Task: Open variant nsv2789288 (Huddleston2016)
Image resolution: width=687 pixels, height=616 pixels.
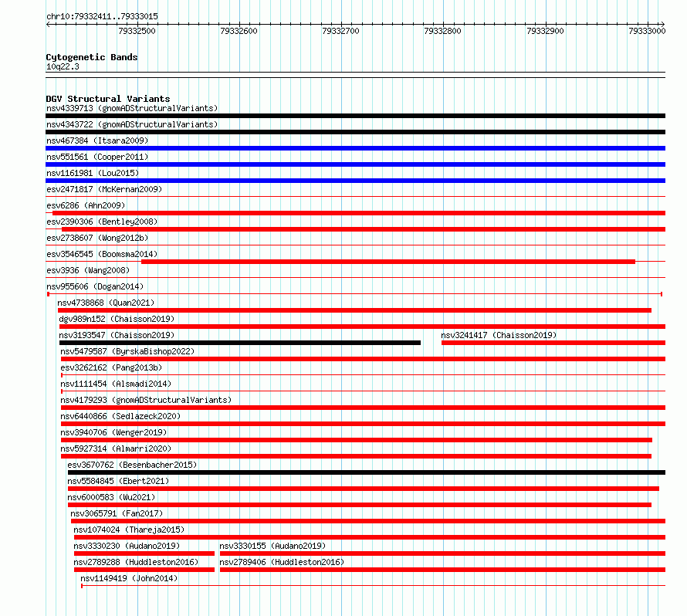Action: point(137,562)
